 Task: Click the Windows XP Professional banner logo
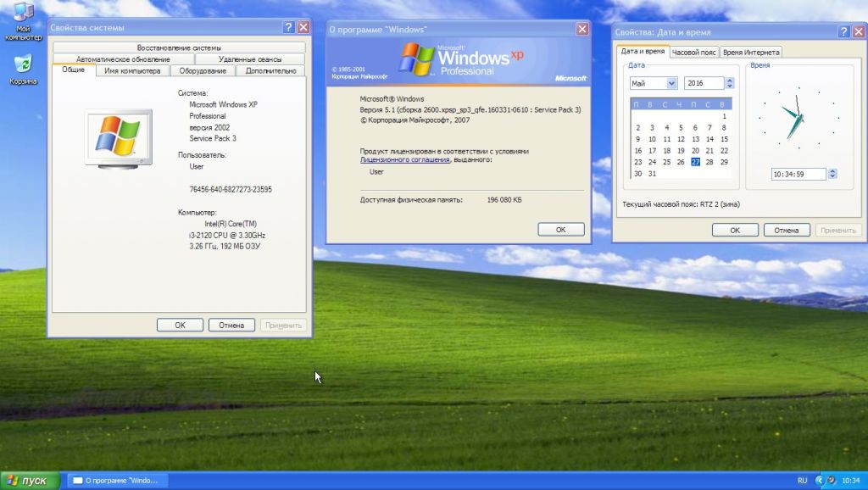pyautogui.click(x=461, y=59)
